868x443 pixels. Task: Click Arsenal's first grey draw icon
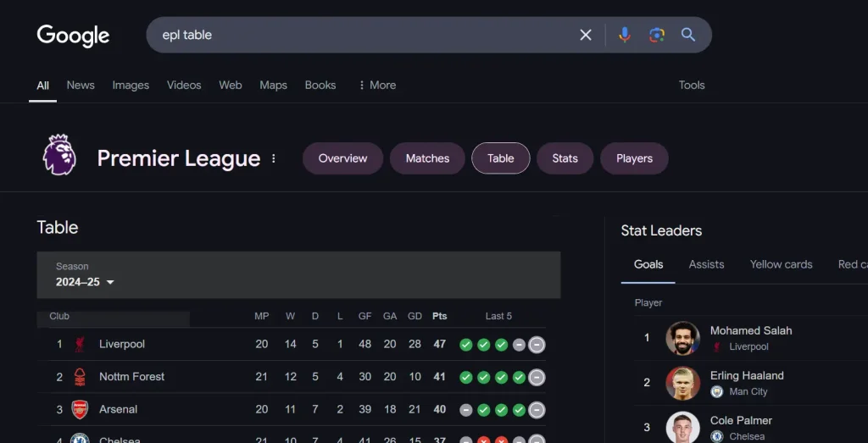click(x=466, y=410)
